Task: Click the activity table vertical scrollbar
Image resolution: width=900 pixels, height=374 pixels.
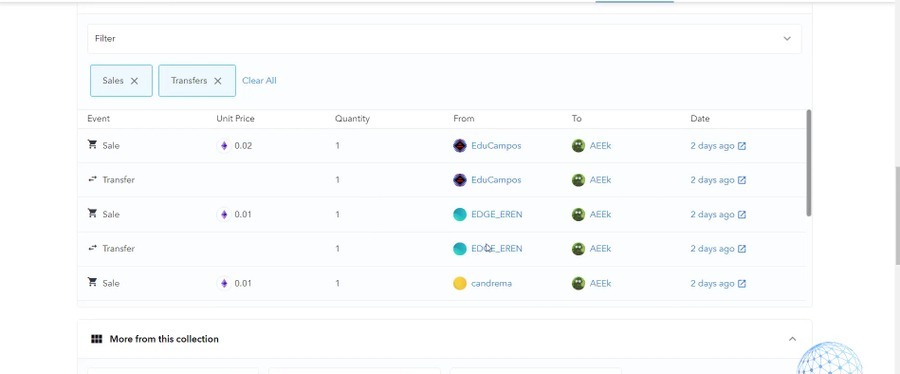Action: point(809,163)
